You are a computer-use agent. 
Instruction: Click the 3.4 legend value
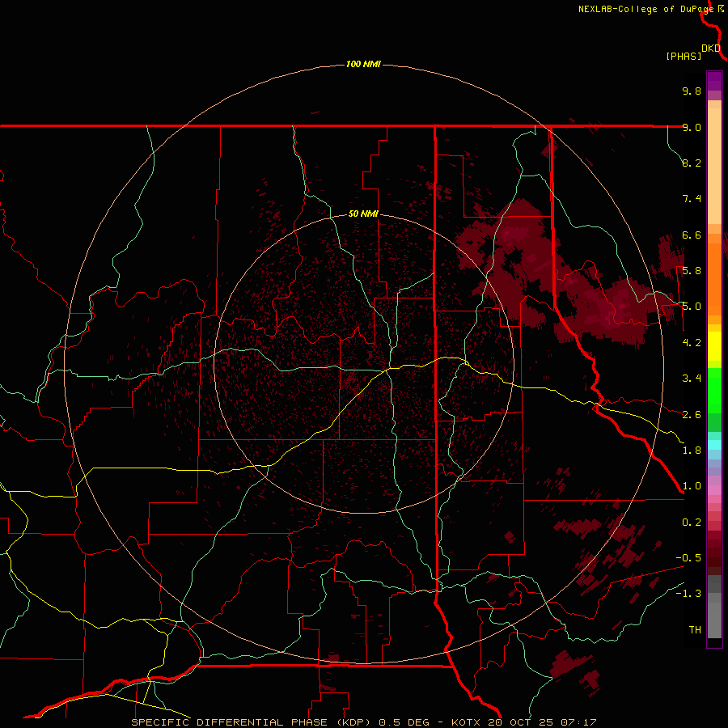tap(692, 379)
